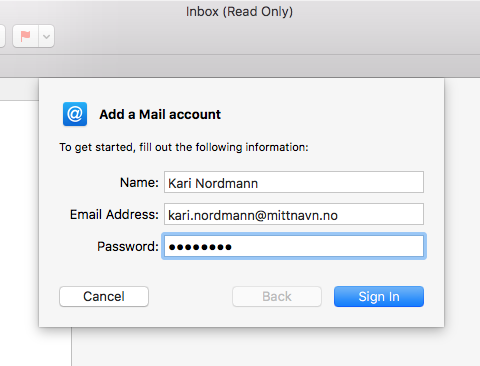The image size is (480, 366).
Task: Select the Email Address input field
Action: tap(294, 214)
